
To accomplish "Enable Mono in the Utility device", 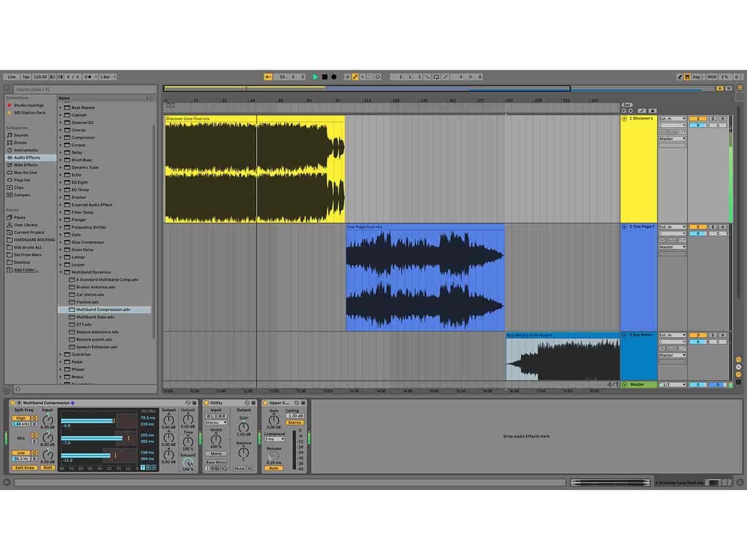I will (216, 453).
